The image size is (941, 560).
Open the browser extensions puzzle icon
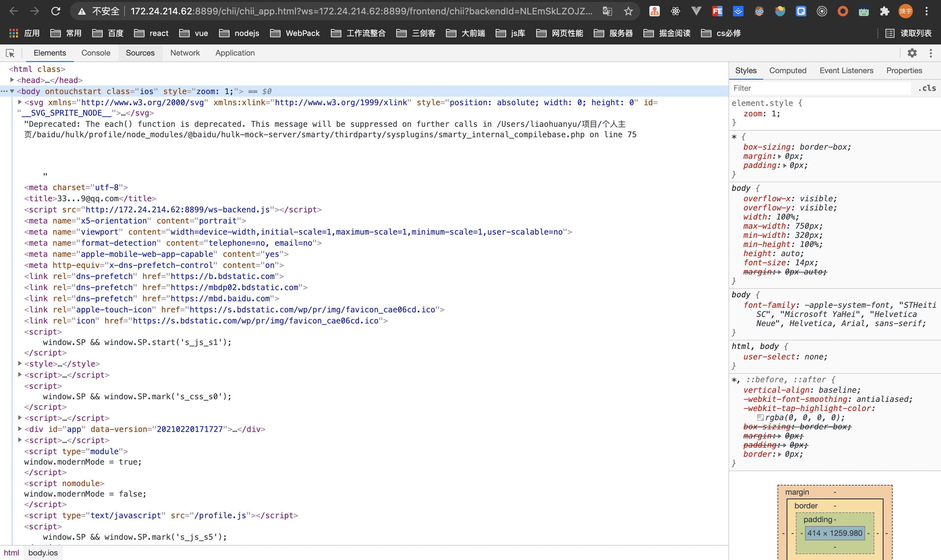[884, 11]
